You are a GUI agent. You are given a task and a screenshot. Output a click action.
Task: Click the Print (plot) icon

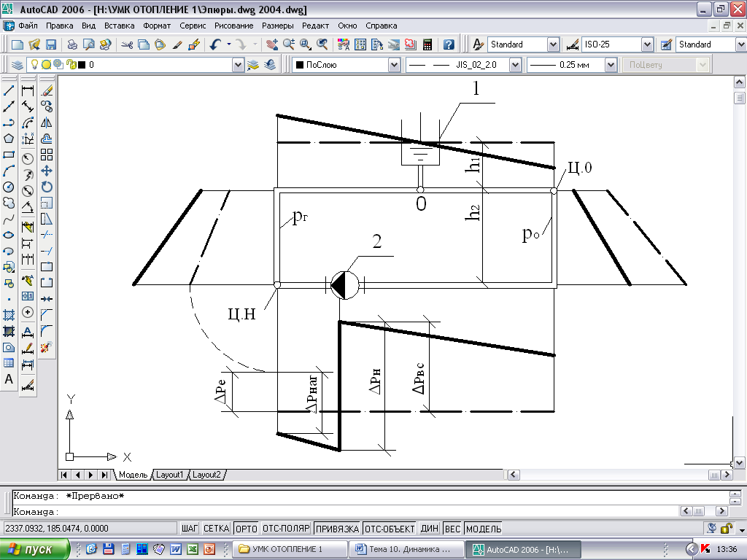tap(72, 44)
